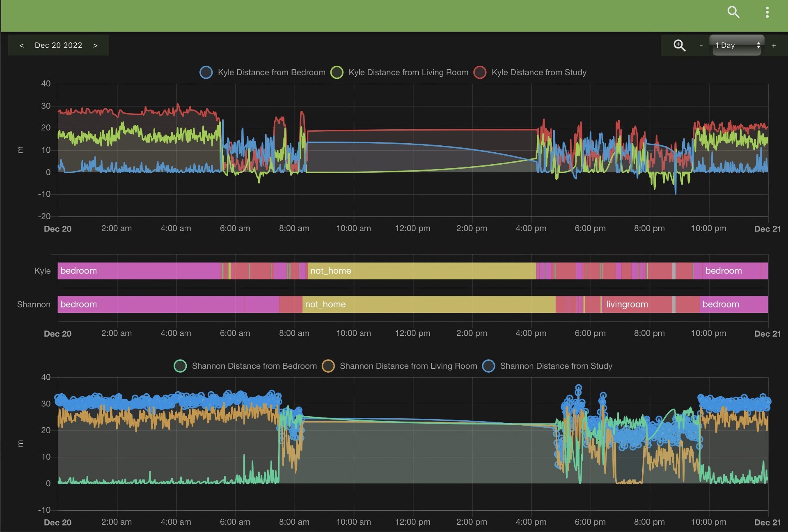This screenshot has width=788, height=532.
Task: Click Shannon's not_home timeline segment
Action: (x=429, y=305)
